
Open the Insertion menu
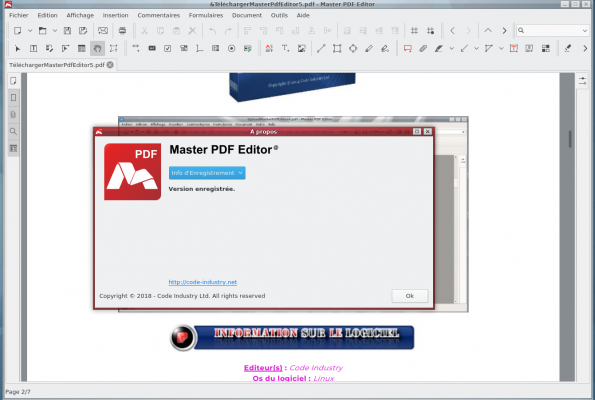pyautogui.click(x=115, y=15)
